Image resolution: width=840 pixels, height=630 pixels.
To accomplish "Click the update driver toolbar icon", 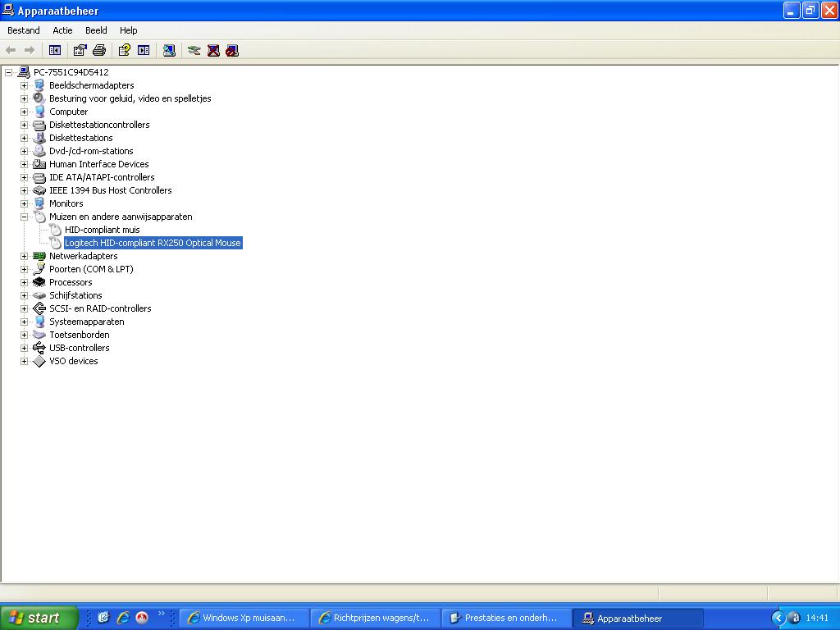I will 194,50.
